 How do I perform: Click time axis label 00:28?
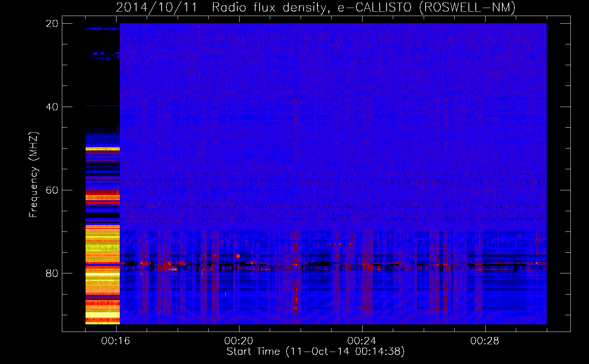click(485, 341)
